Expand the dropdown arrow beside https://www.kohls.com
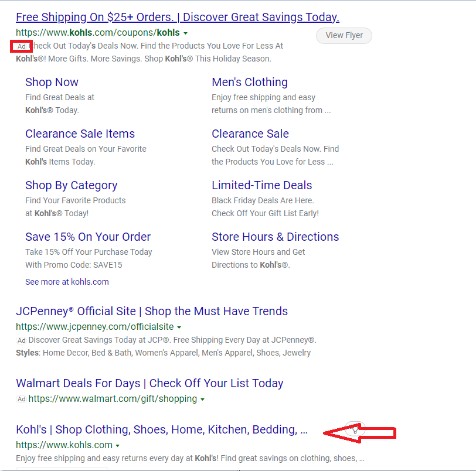476x471 pixels. pos(118,446)
